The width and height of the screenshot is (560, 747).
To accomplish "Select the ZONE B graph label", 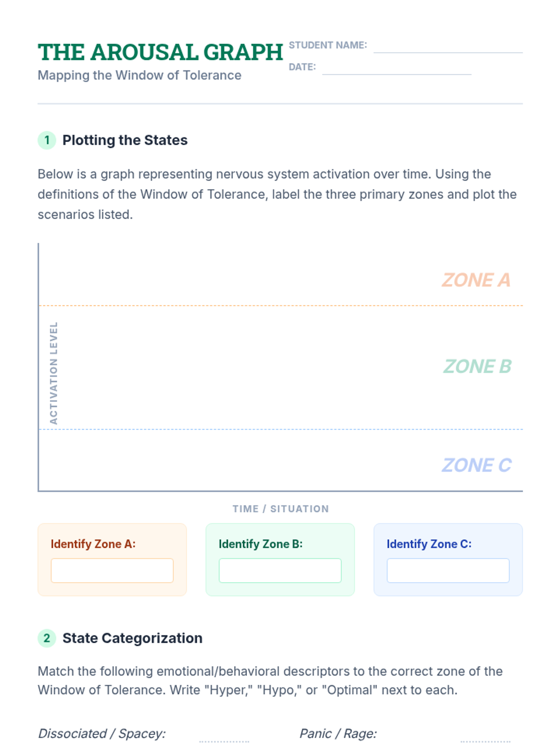I will tap(477, 366).
